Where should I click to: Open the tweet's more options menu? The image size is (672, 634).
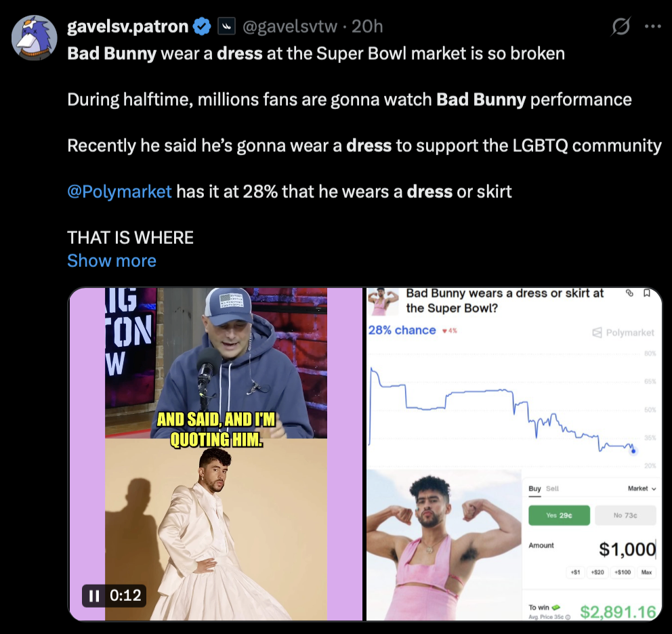652,27
